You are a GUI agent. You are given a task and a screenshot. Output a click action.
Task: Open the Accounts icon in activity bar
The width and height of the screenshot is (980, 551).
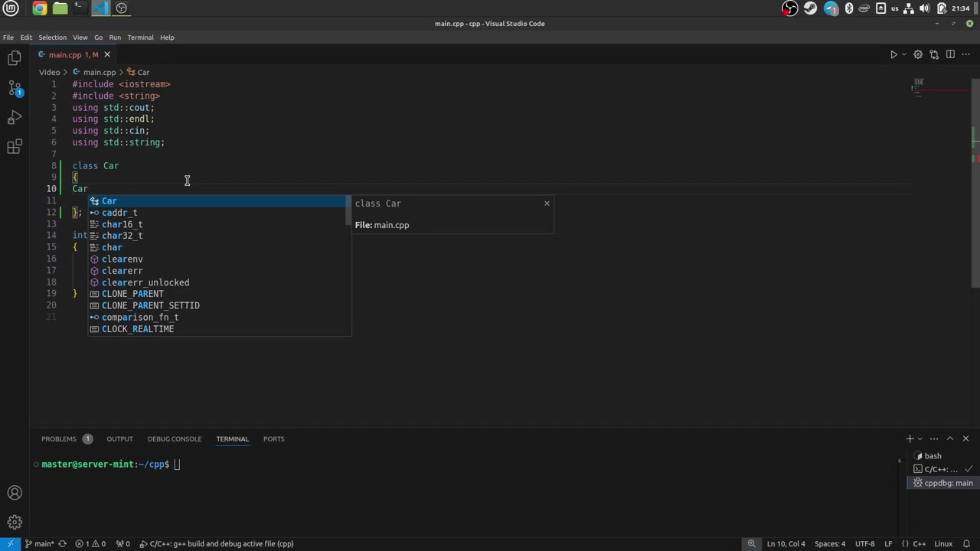(15, 493)
